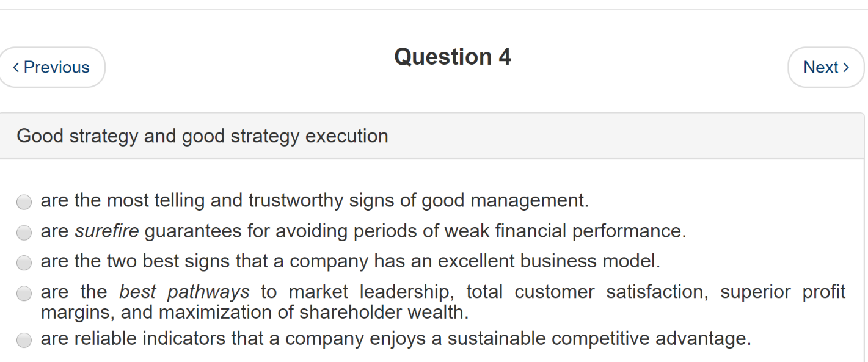Click the Next button label text
The width and height of the screenshot is (868, 362).
pos(822,67)
